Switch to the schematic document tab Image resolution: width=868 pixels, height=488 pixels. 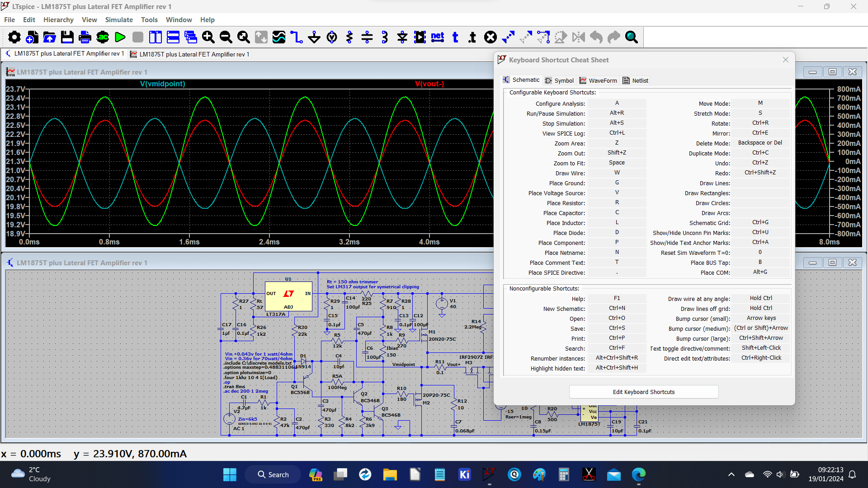point(64,54)
